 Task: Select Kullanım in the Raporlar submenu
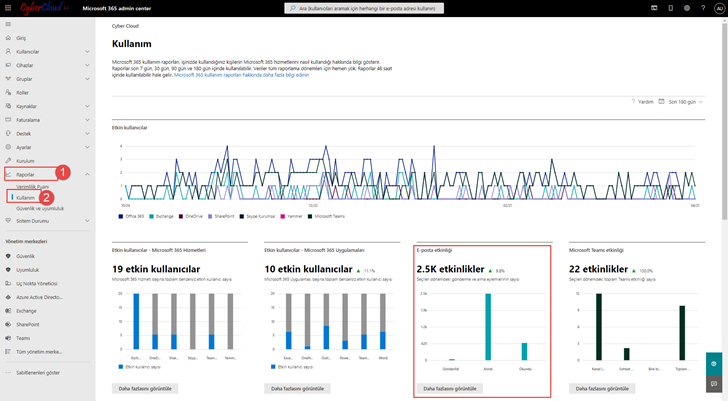point(26,198)
